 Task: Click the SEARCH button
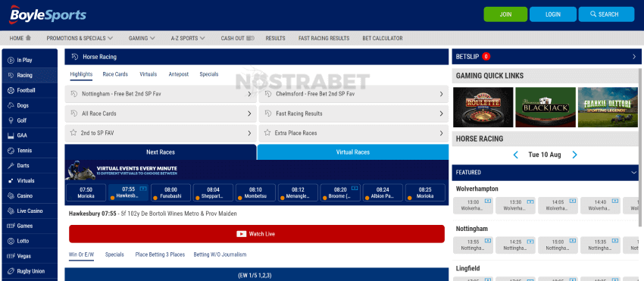(606, 14)
